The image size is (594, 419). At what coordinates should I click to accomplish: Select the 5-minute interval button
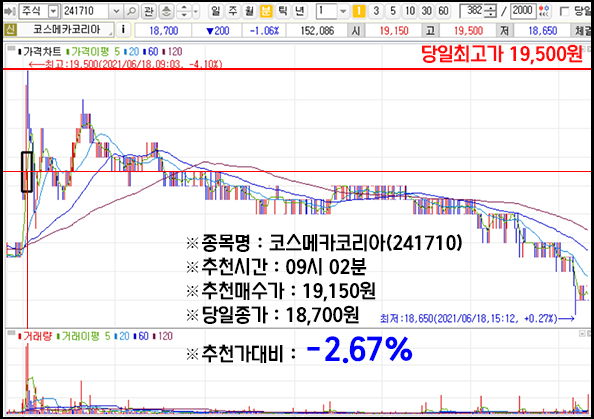392,11
